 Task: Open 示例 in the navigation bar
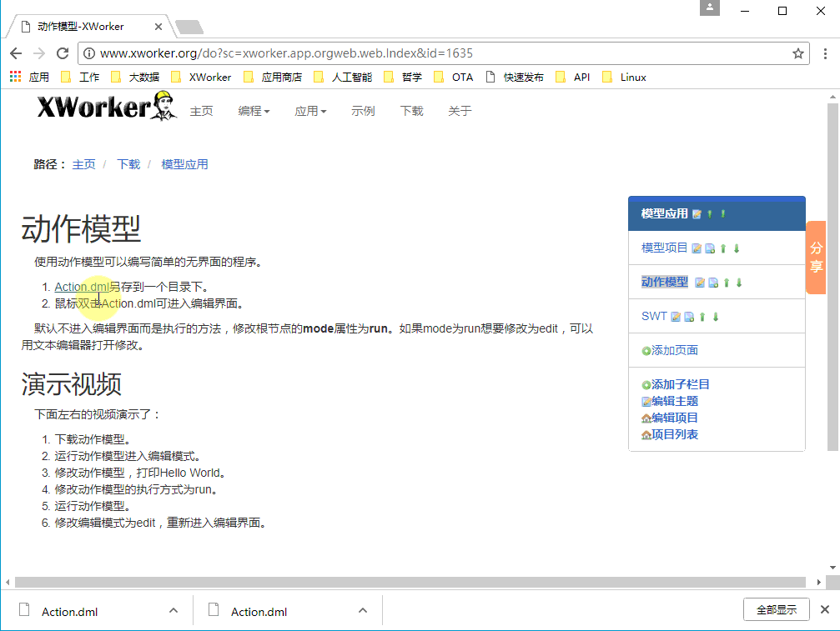[363, 111]
